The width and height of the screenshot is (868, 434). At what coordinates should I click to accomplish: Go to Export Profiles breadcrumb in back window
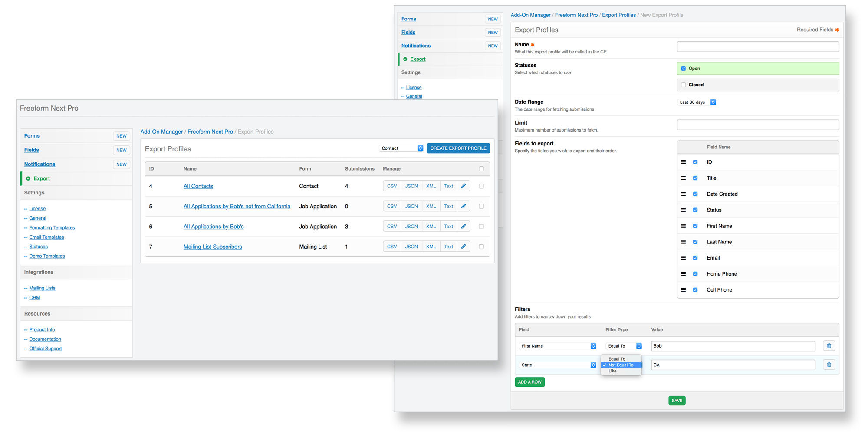(x=619, y=15)
